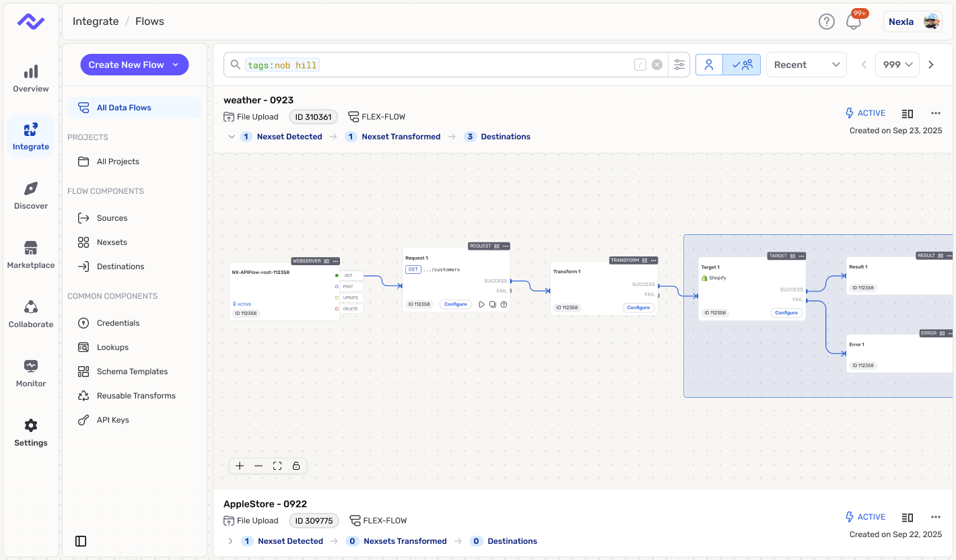Click the Create New Flow button

click(x=134, y=65)
